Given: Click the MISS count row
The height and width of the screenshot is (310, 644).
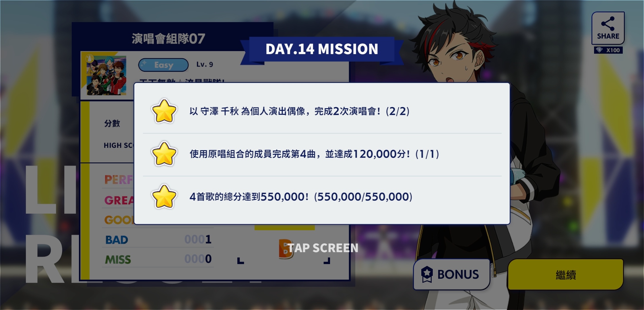Looking at the screenshot, I should point(158,259).
